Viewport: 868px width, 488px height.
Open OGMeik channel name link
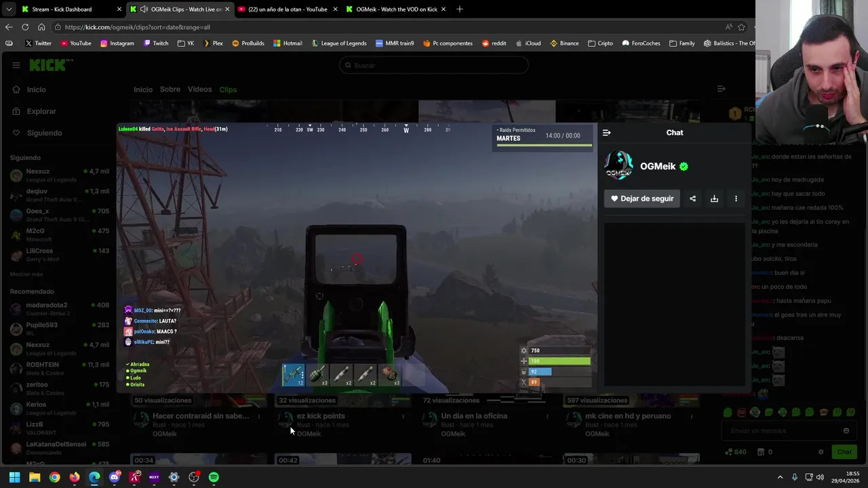(658, 166)
